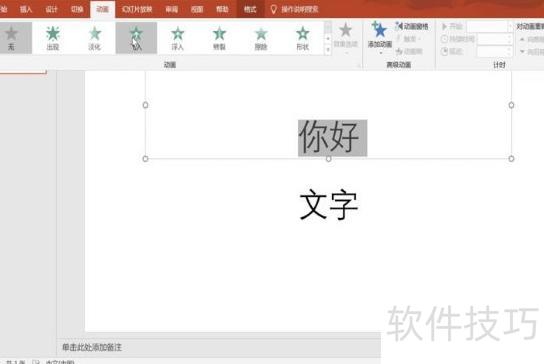Image resolution: width=544 pixels, height=364 pixels.
Task: Click the 延迟 (Delay) input field
Action: pyautogui.click(x=494, y=51)
